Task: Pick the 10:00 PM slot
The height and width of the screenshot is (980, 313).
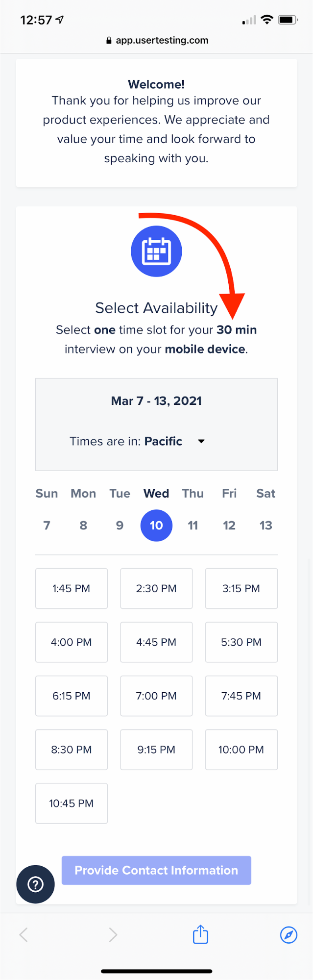Action: pos(241,750)
